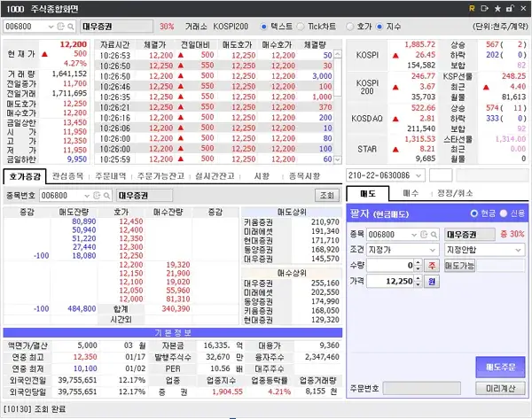
Task: Expand top stock code 006800 dropdown
Action: pyautogui.click(x=51, y=27)
